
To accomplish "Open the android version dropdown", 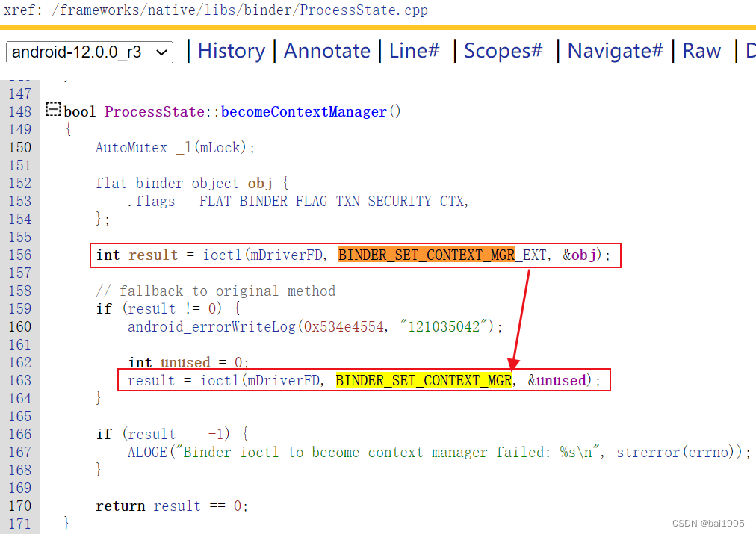I will tap(161, 52).
